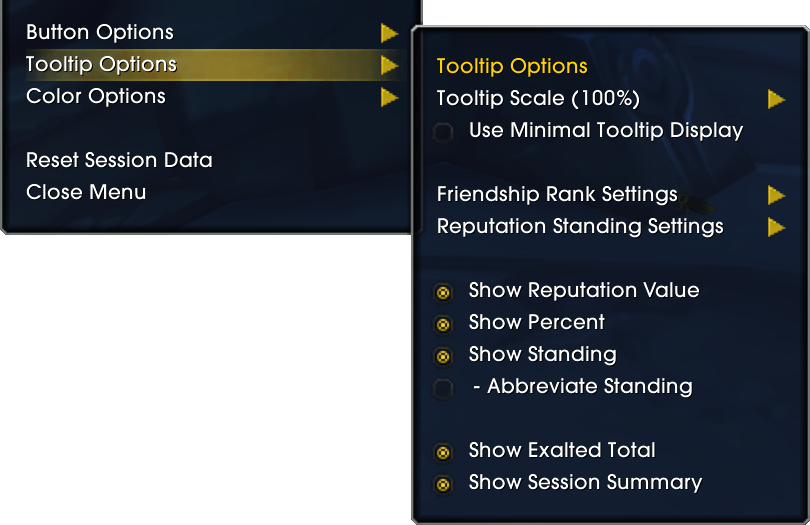This screenshot has height=525, width=810.
Task: Enable the Abbreviate Standing checkbox
Action: (443, 388)
